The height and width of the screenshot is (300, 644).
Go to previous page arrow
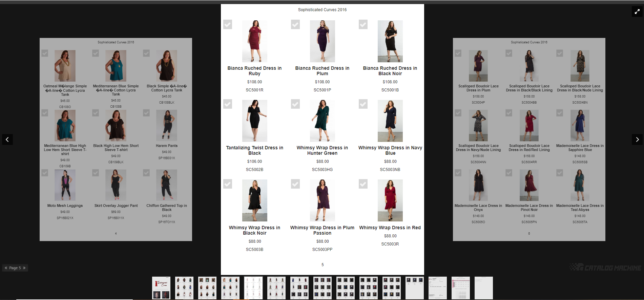pyautogui.click(x=7, y=140)
